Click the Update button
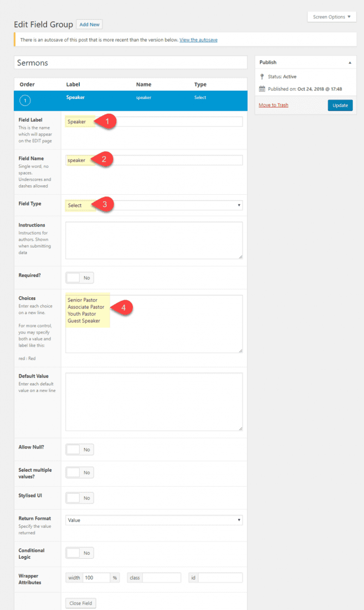This screenshot has width=364, height=610. click(x=340, y=105)
